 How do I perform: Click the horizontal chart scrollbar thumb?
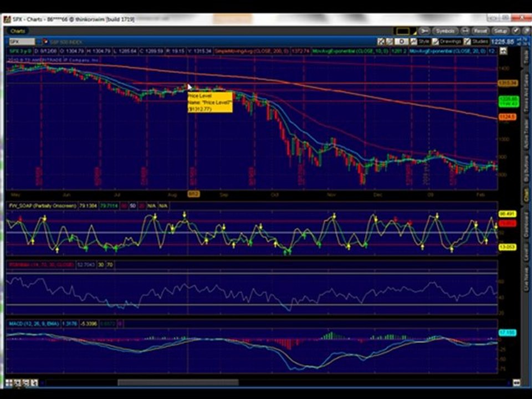click(x=178, y=383)
